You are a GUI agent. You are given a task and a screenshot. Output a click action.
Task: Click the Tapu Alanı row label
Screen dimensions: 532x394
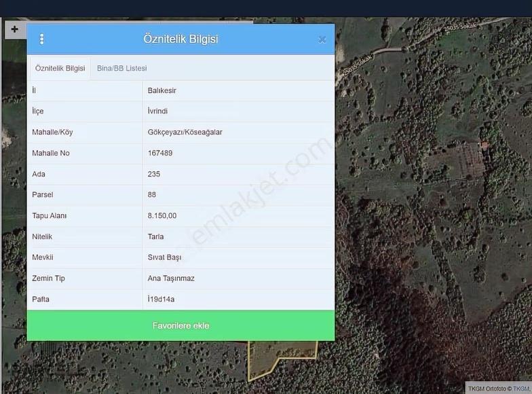[49, 216]
